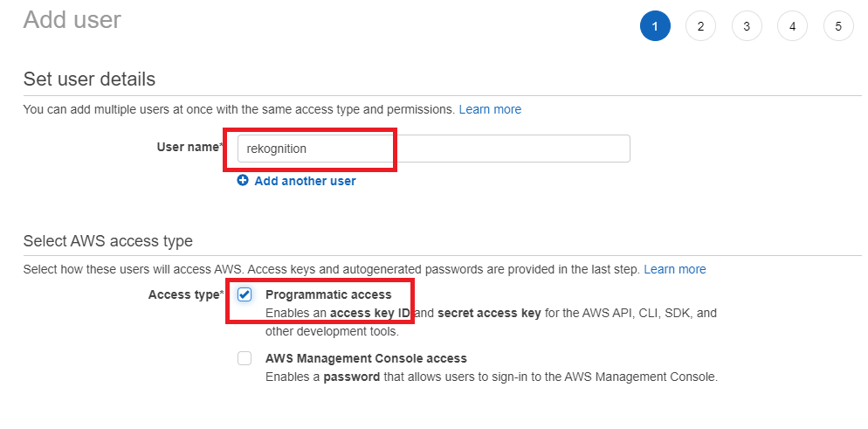This screenshot has height=429, width=868.
Task: Jump to step 2 circle indicator
Action: 700,26
